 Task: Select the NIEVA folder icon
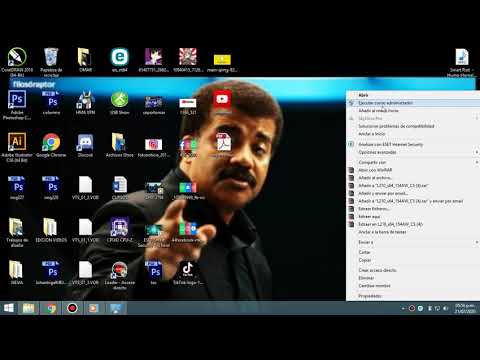click(16, 270)
